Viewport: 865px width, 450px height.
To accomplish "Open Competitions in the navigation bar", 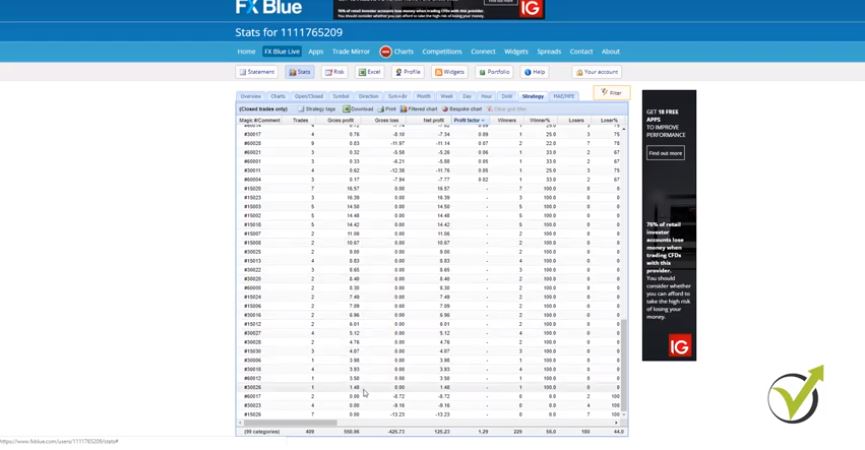I will pos(442,52).
